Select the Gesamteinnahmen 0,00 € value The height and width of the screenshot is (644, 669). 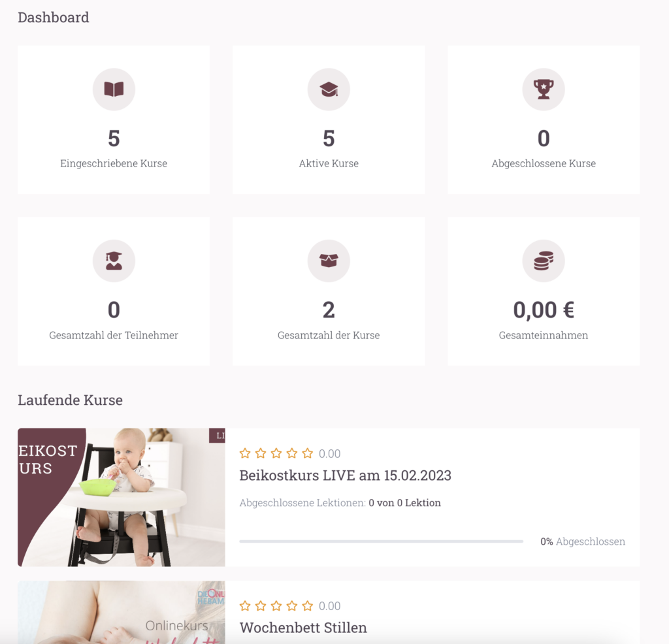[543, 310]
